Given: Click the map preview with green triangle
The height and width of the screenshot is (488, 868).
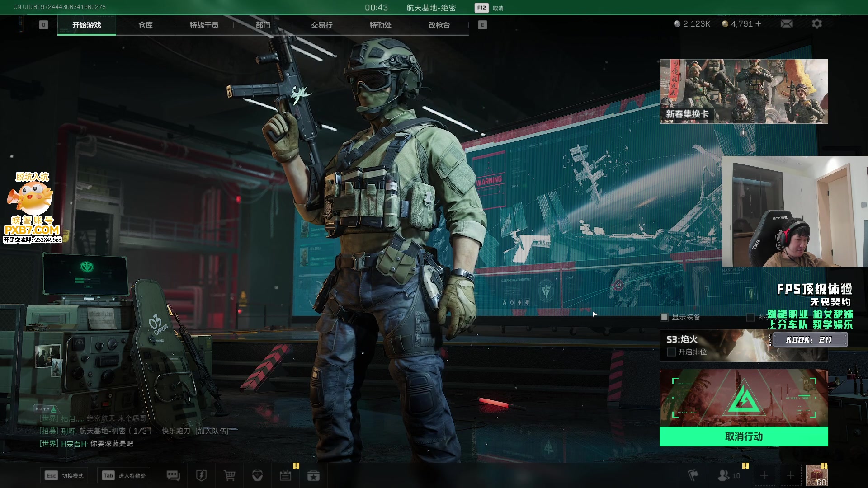Looking at the screenshot, I should tap(744, 398).
